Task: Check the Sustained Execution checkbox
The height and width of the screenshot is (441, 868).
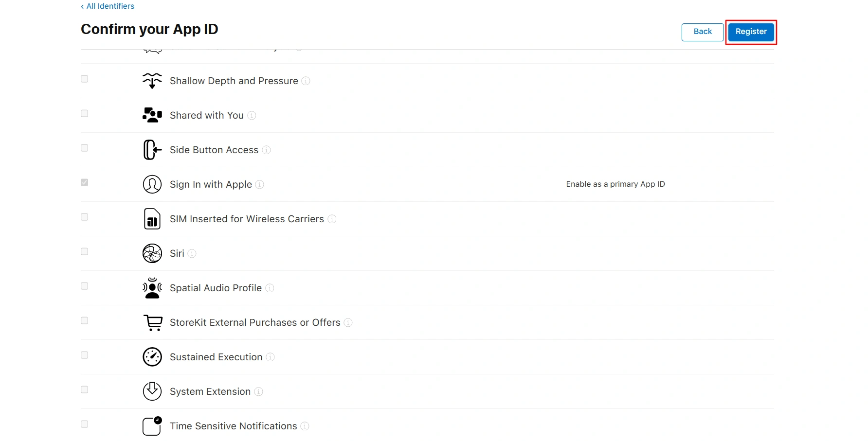Action: tap(85, 355)
